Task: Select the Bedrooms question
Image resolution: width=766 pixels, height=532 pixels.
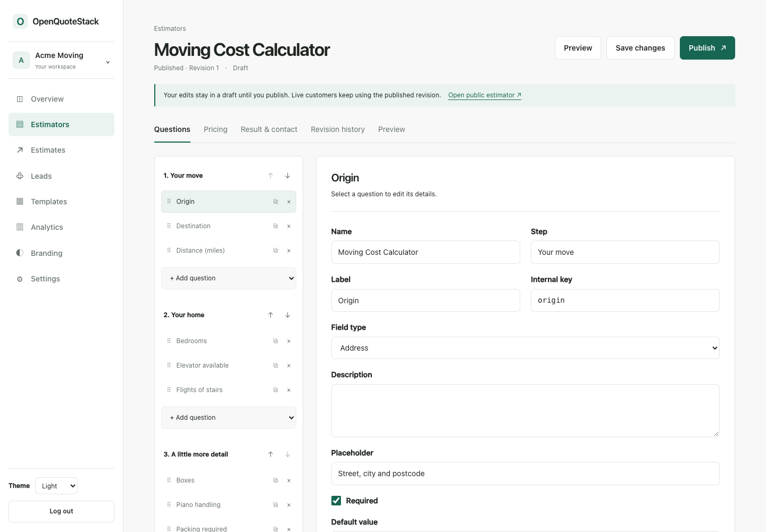Action: pos(229,341)
